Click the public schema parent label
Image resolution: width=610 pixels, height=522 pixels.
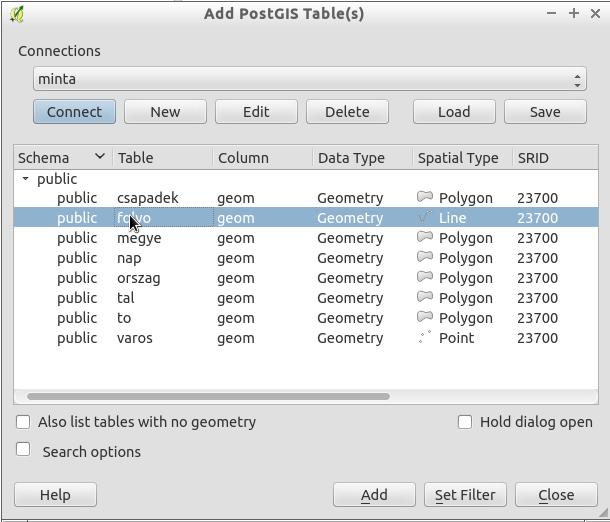point(57,179)
